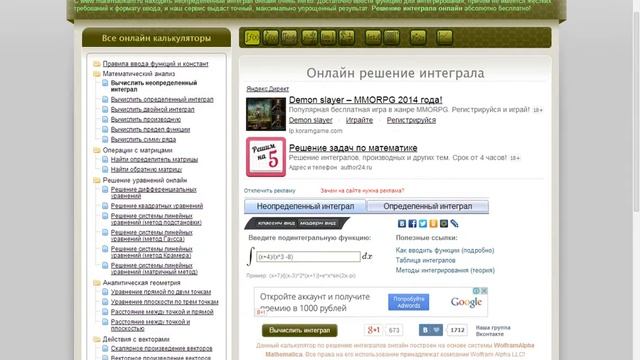Click the VK like button
This screenshot has width=640, height=360.
click(431, 330)
